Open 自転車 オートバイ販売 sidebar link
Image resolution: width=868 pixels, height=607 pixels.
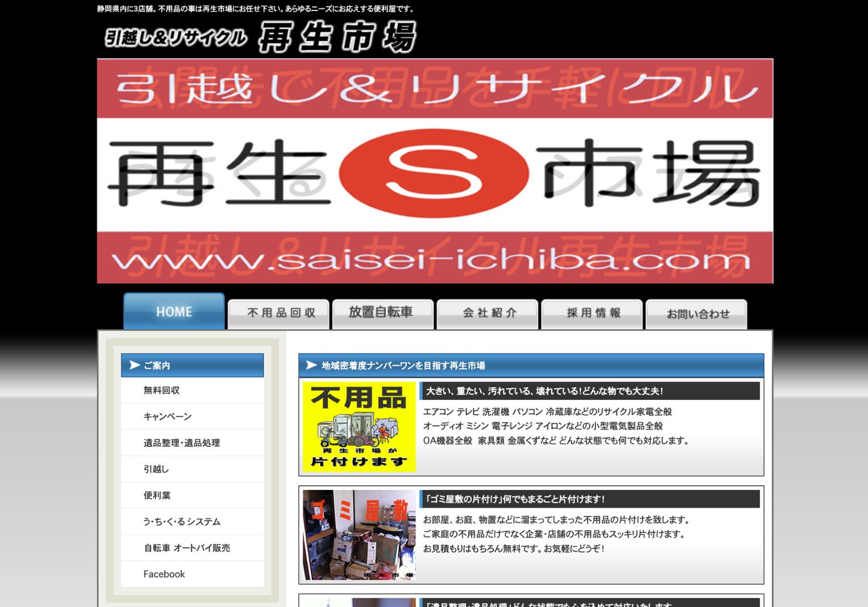pos(187,548)
